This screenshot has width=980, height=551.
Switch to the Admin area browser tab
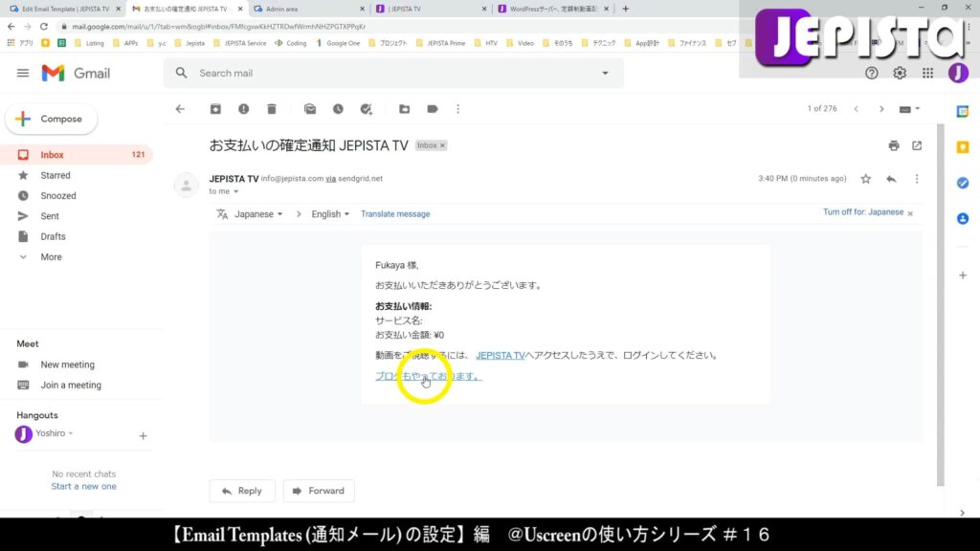coord(310,9)
